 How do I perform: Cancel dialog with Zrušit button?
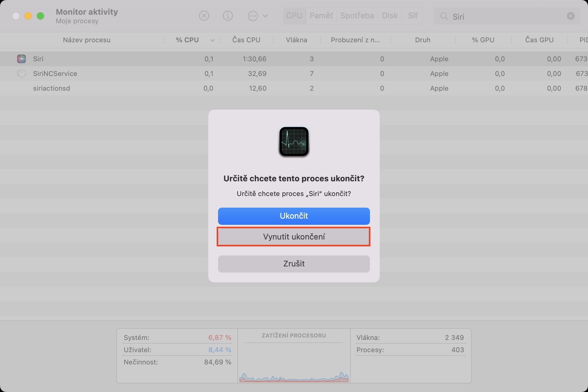click(x=294, y=264)
